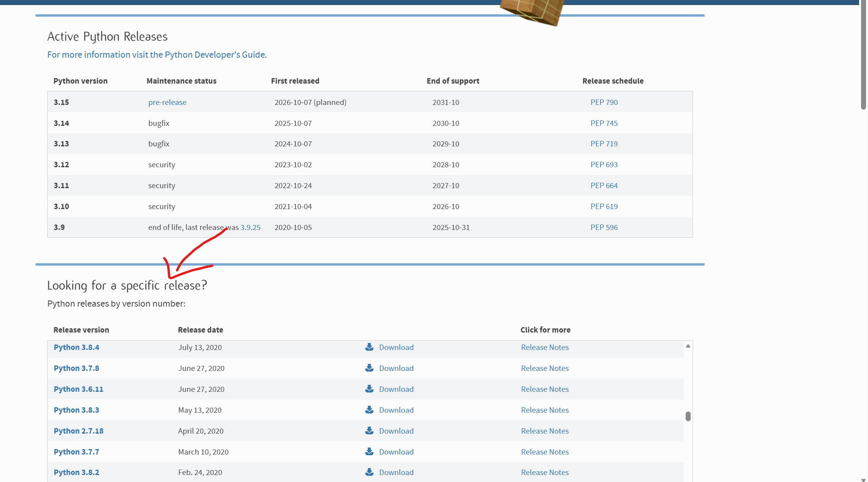868x482 pixels.
Task: Click download icon for Python 3.6.11
Action: pyautogui.click(x=369, y=389)
